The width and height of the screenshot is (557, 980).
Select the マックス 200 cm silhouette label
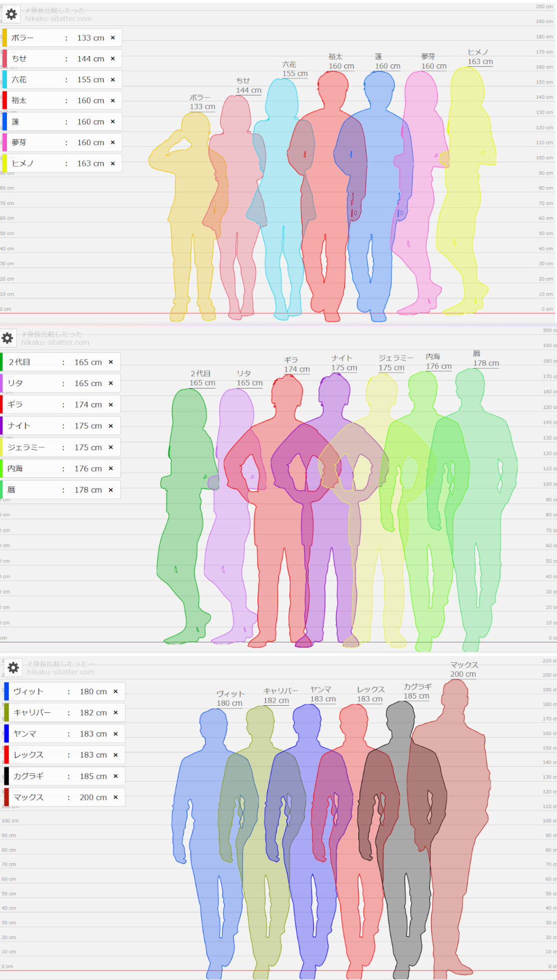[x=464, y=670]
